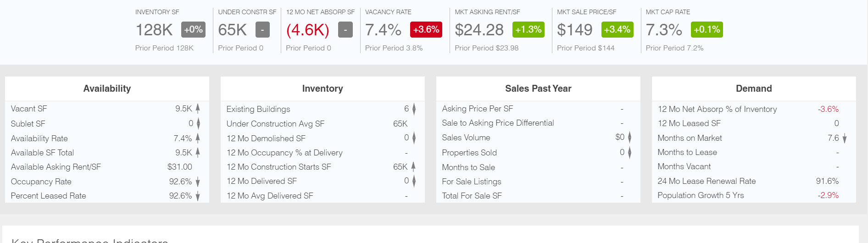Click the trend icon next to Existing Buildings
The image size is (868, 243).
(414, 109)
